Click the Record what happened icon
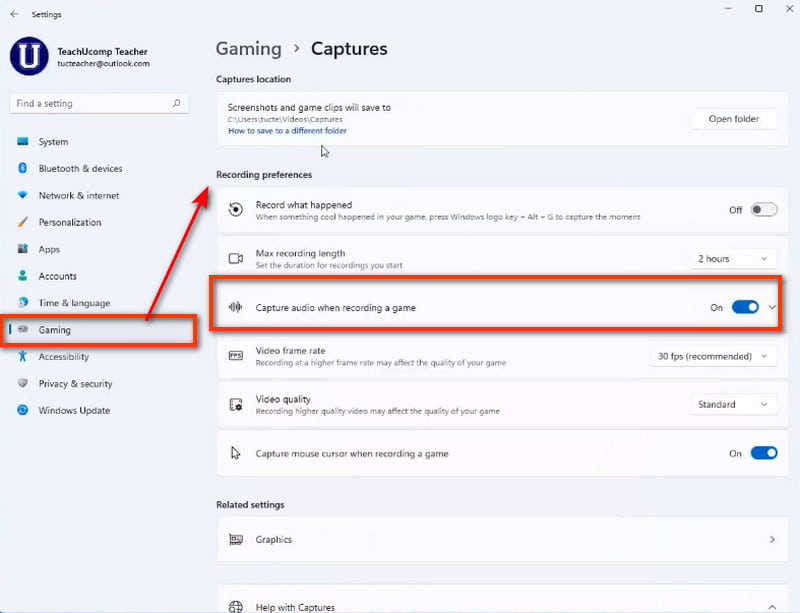Screen dimensions: 800x613 click(236, 209)
